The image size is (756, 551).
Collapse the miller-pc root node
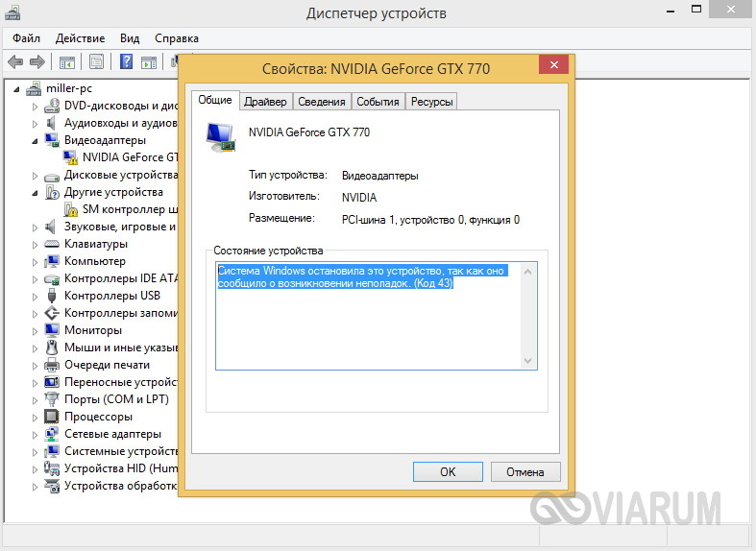tap(17, 89)
